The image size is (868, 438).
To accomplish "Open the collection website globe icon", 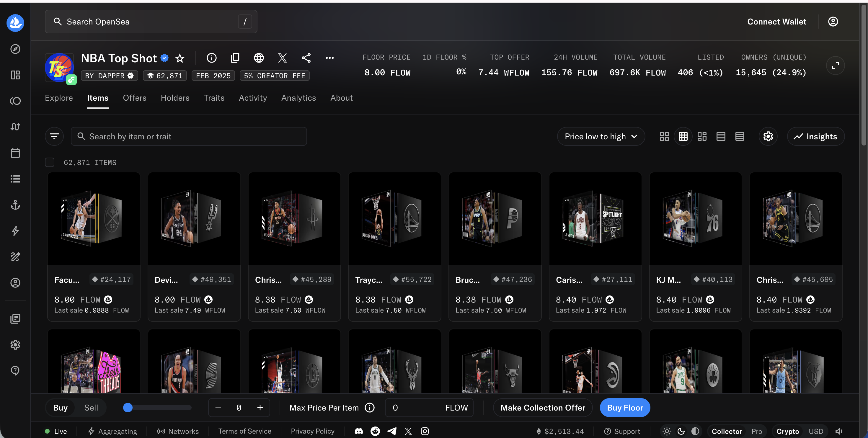I will point(259,58).
